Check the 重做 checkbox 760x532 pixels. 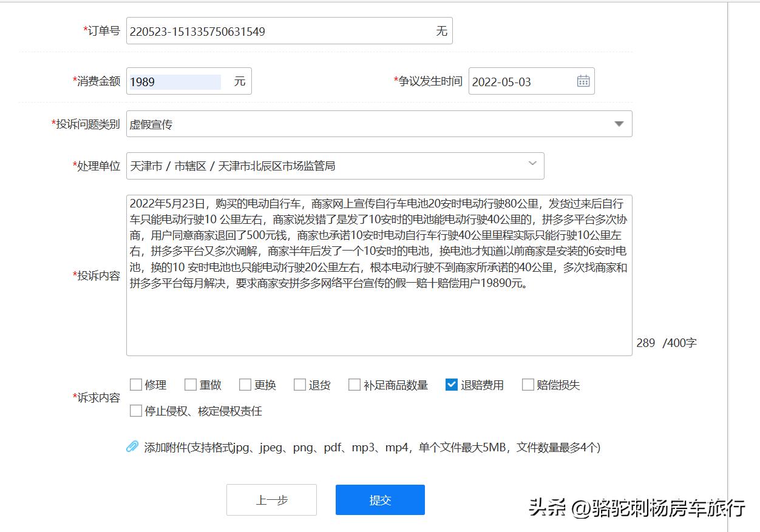click(191, 384)
